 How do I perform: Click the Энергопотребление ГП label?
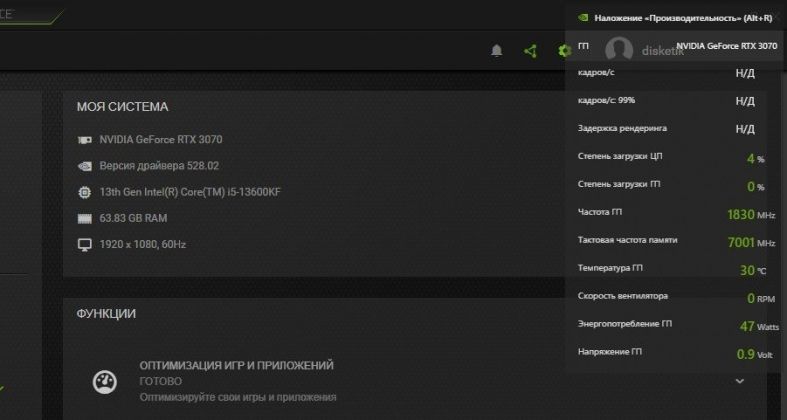[x=624, y=324]
